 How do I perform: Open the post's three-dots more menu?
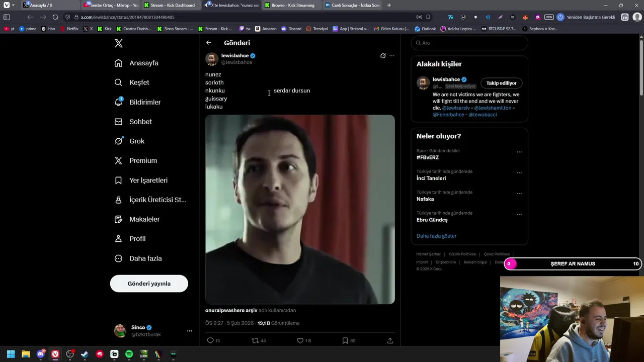pos(392,56)
